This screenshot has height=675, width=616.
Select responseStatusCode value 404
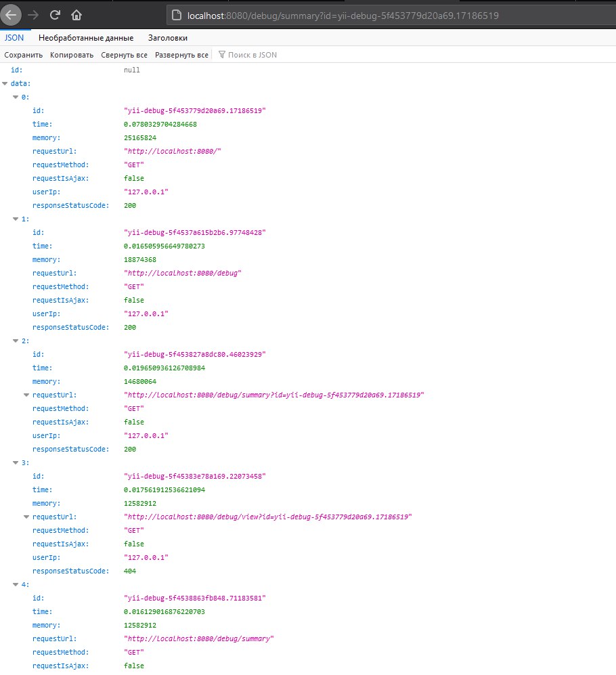tap(129, 571)
